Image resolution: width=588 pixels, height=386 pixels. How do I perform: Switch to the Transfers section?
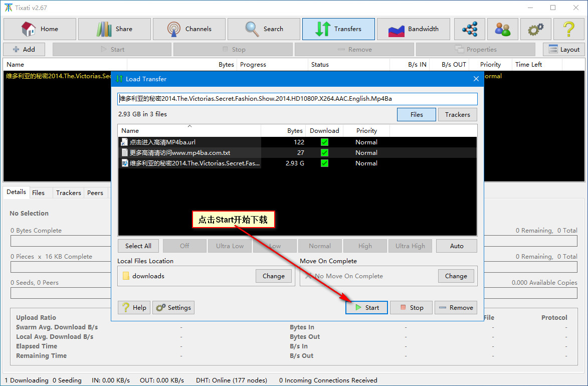(338, 29)
